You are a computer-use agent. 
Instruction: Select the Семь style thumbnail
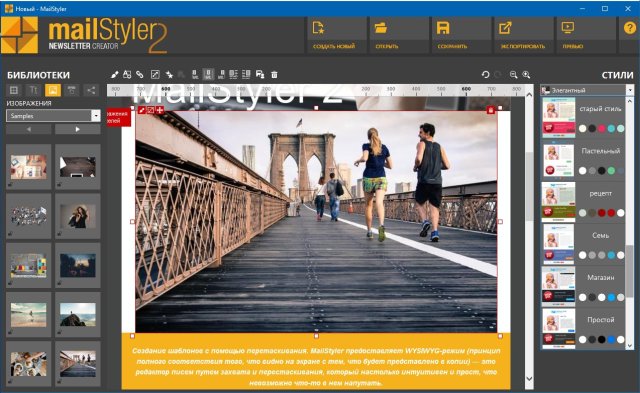558,244
